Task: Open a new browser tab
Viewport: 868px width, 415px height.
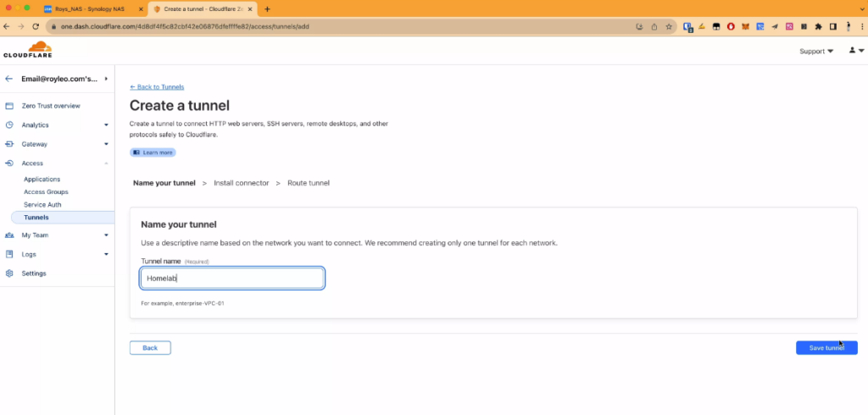Action: point(267,9)
